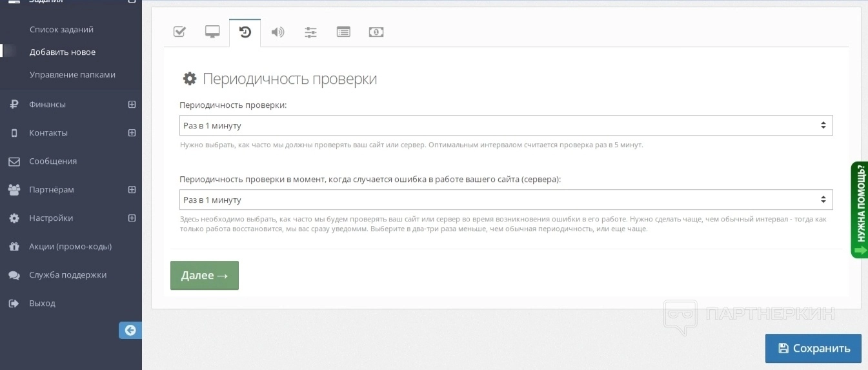This screenshot has height=370, width=868.
Task: Select the clock history tab icon
Action: (245, 32)
